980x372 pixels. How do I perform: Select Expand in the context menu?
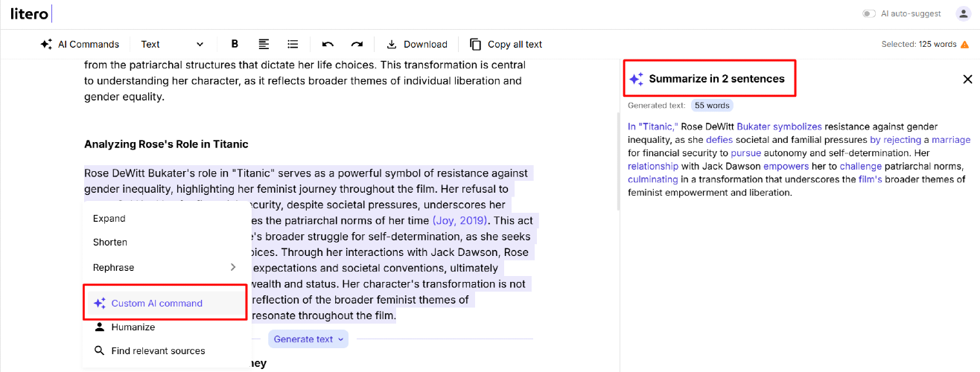point(109,219)
